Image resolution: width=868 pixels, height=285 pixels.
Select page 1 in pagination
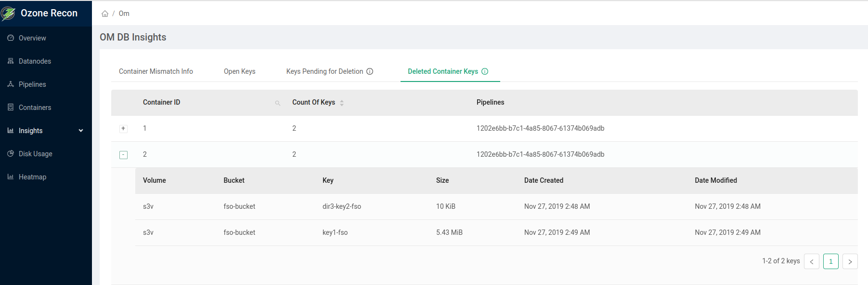pyautogui.click(x=830, y=261)
